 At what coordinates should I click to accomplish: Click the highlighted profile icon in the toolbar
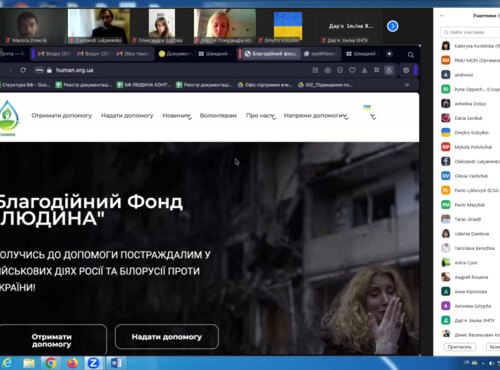click(389, 70)
